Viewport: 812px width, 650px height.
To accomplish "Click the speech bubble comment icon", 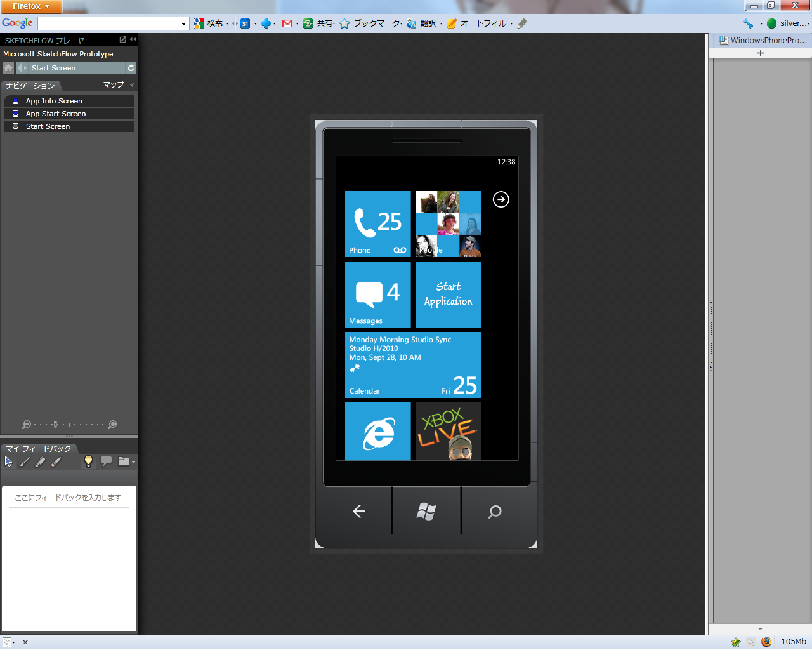I will [x=106, y=461].
